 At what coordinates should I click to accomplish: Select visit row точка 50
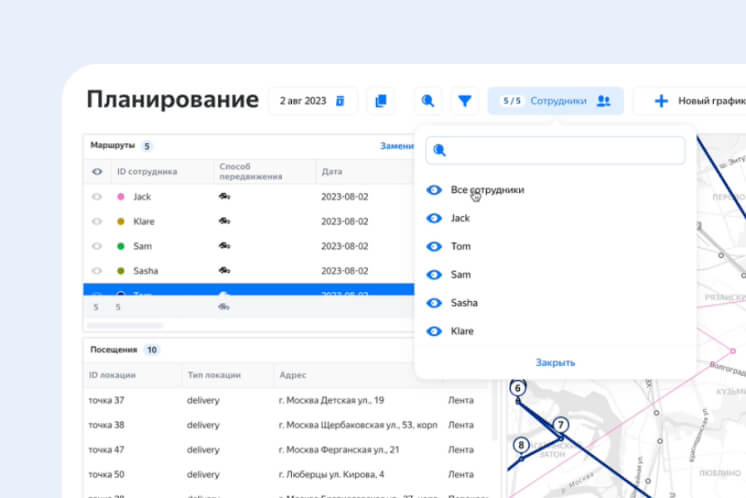288,475
